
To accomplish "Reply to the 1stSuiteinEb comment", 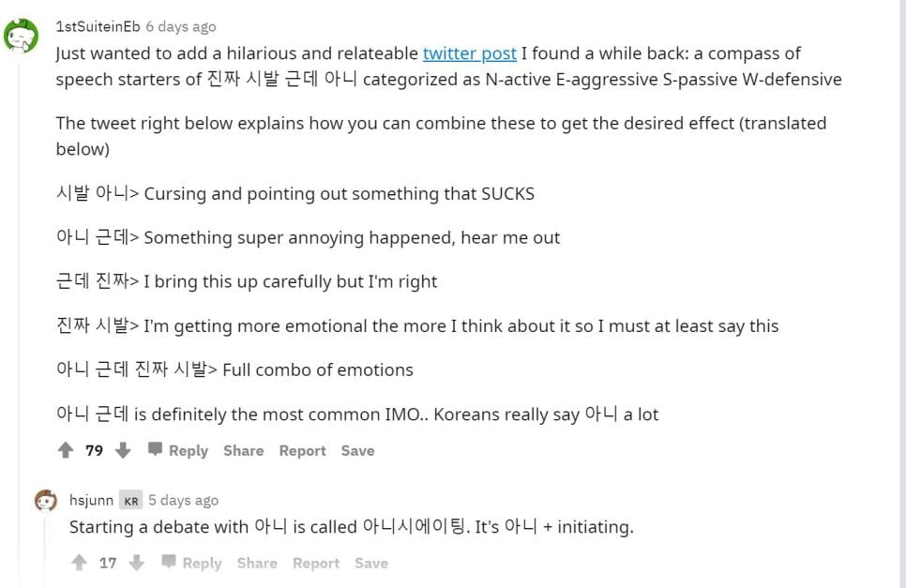I will 178,450.
